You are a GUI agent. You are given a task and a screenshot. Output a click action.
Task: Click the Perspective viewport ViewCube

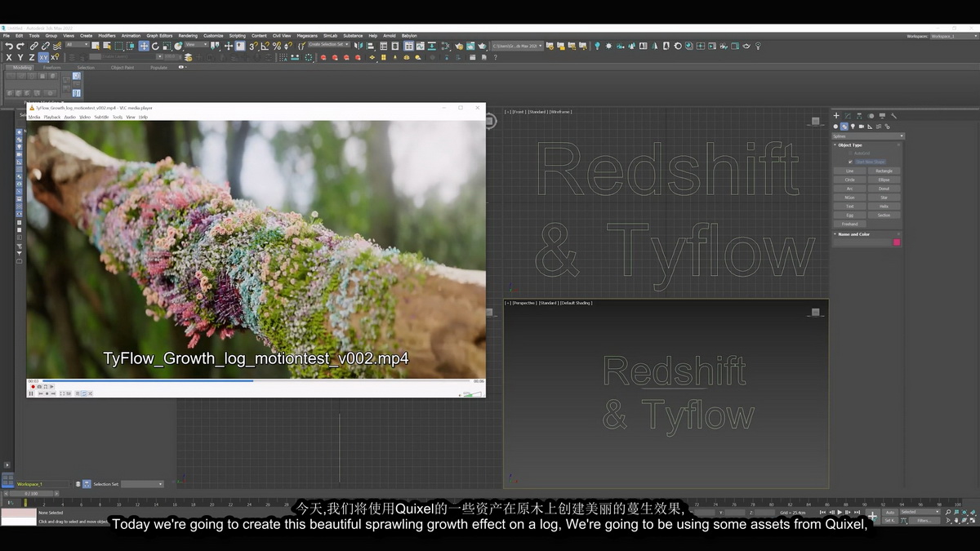tap(815, 312)
